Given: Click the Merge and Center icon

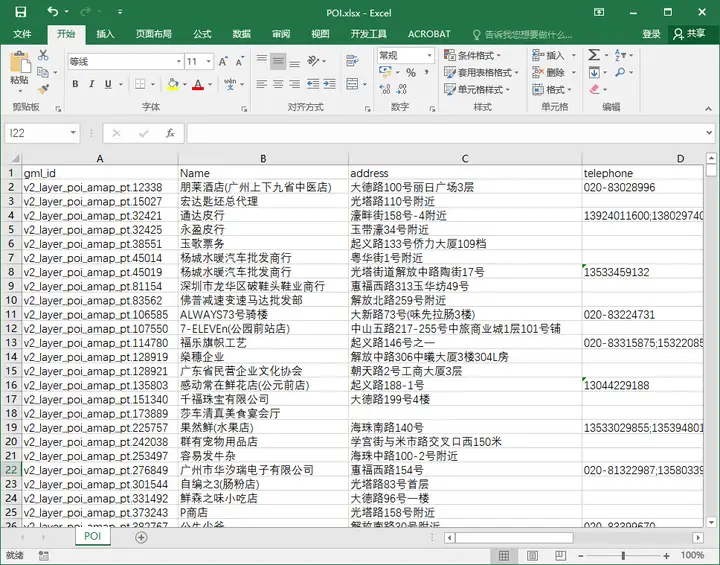Looking at the screenshot, I should (352, 84).
